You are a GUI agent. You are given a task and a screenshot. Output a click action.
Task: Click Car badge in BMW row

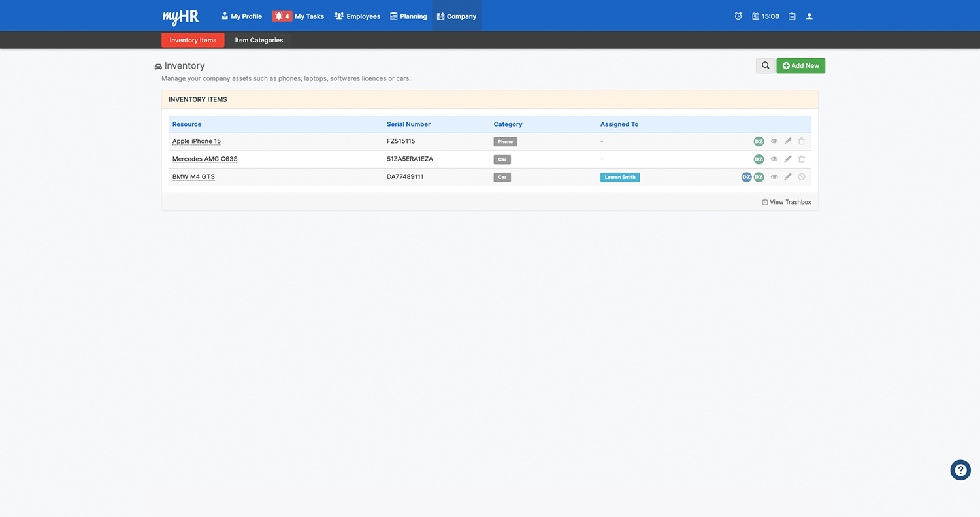click(502, 177)
